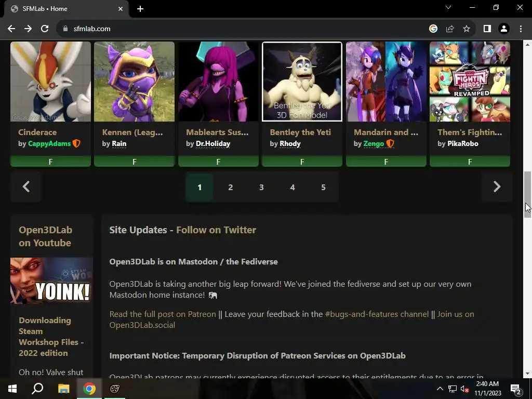Open Mablearts Susie thumbnail
This screenshot has width=532, height=399.
pyautogui.click(x=218, y=82)
